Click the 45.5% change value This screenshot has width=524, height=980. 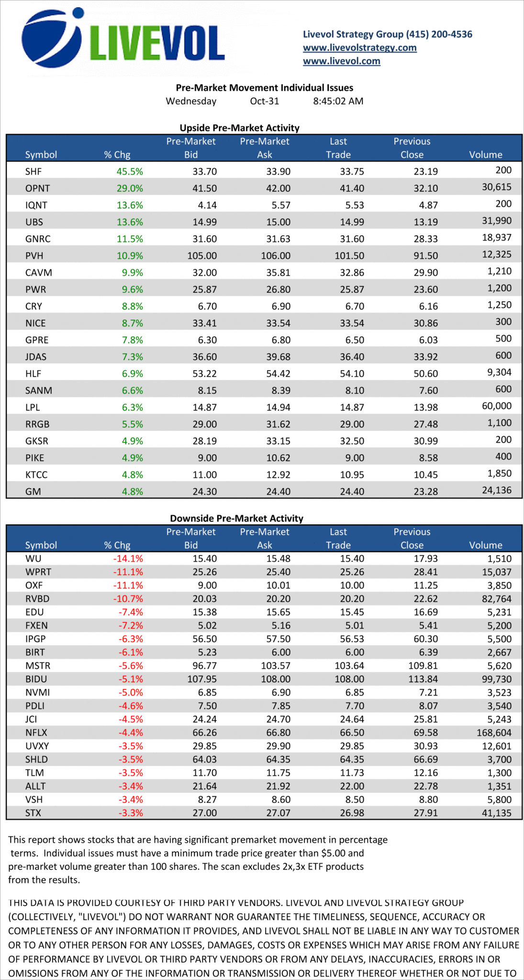coord(130,171)
